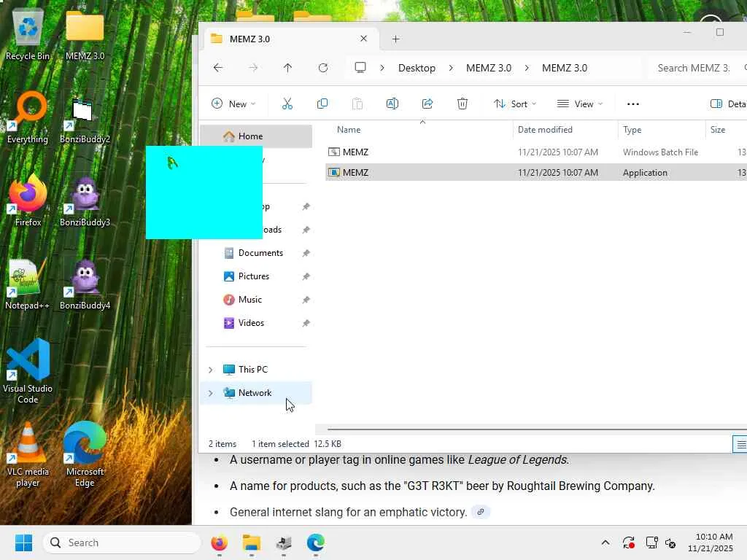This screenshot has width=747, height=560.
Task: Open BonziBuddy4 desktop shortcut
Action: 85,284
